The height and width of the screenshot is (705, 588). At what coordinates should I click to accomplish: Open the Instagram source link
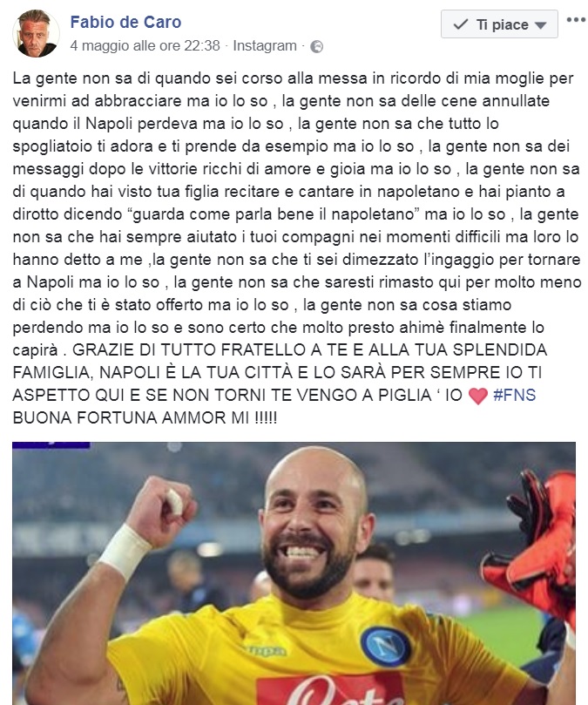click(x=265, y=46)
